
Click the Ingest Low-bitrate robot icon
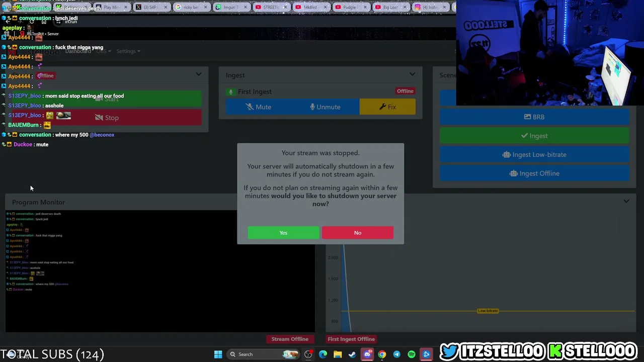(x=507, y=154)
